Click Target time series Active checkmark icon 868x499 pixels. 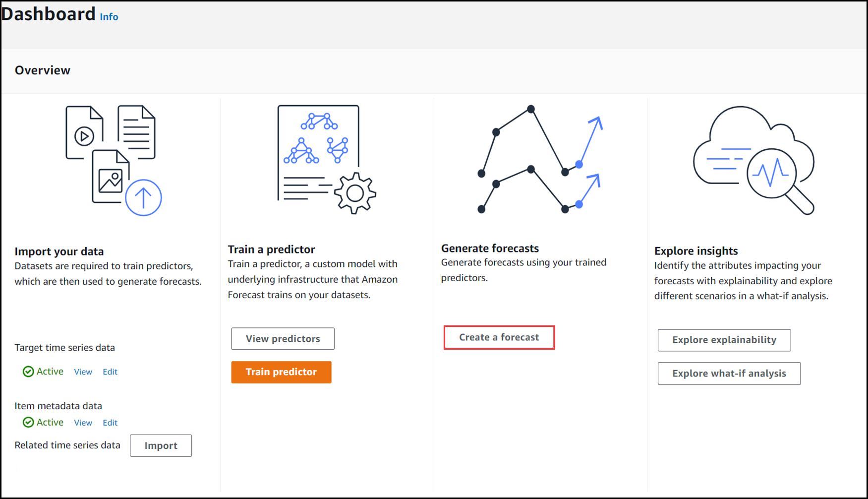(28, 372)
